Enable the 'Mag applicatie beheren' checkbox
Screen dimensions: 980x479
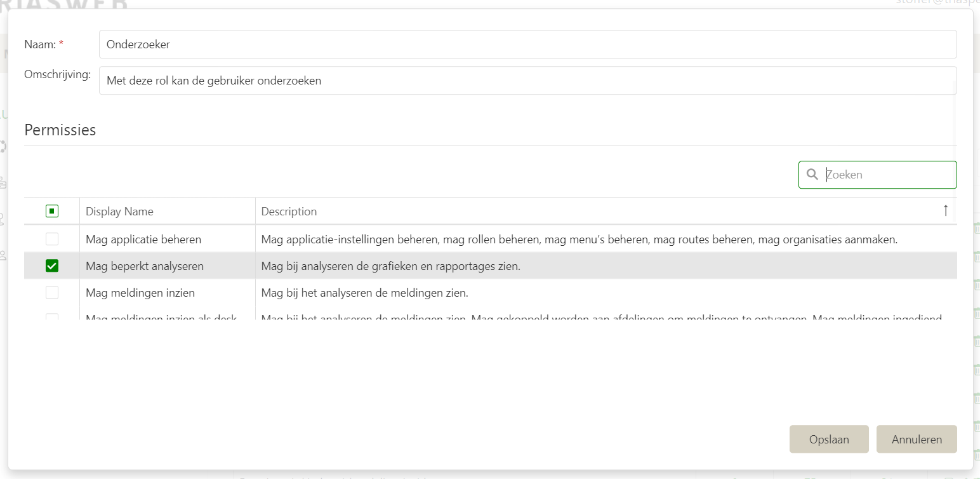(x=52, y=239)
